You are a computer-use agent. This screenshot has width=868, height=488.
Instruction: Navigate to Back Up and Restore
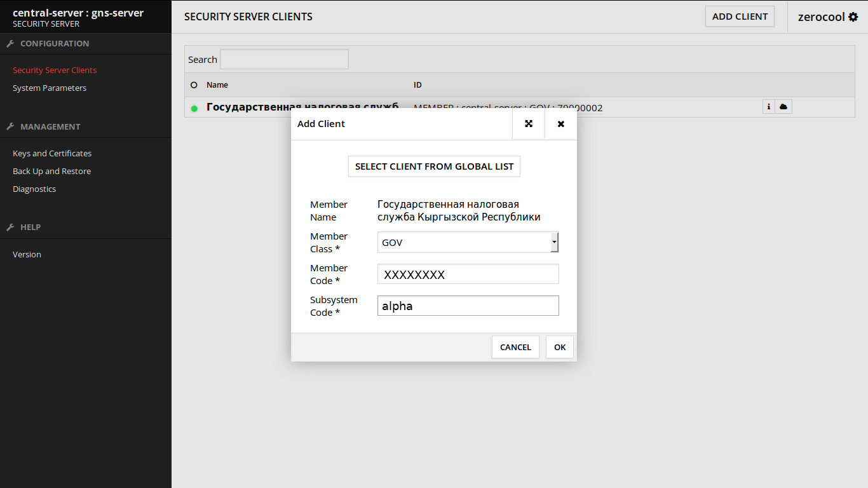pos(51,172)
